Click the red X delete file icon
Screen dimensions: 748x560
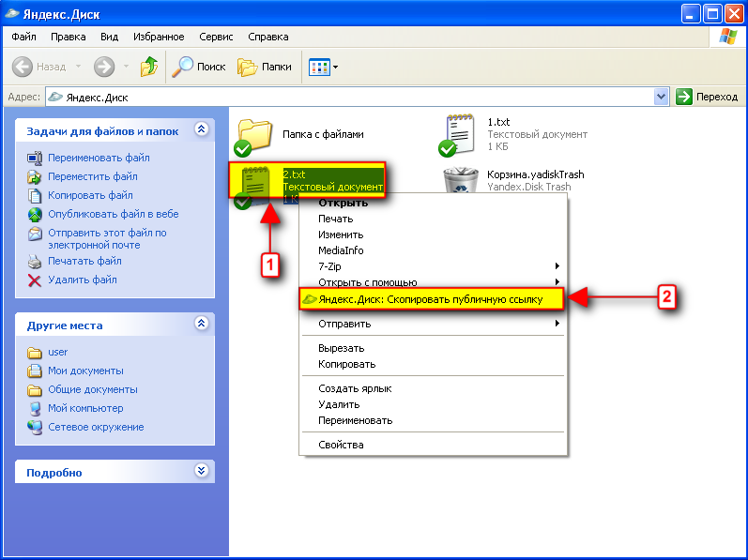pos(35,280)
